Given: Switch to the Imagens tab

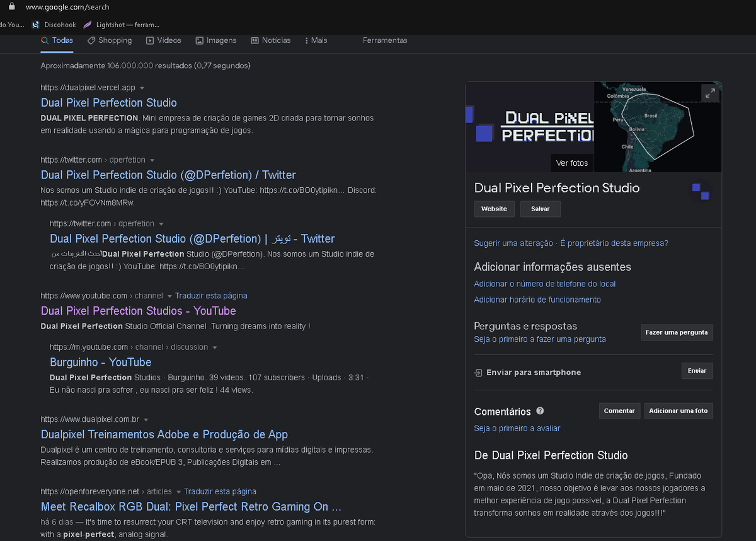Looking at the screenshot, I should click(216, 40).
